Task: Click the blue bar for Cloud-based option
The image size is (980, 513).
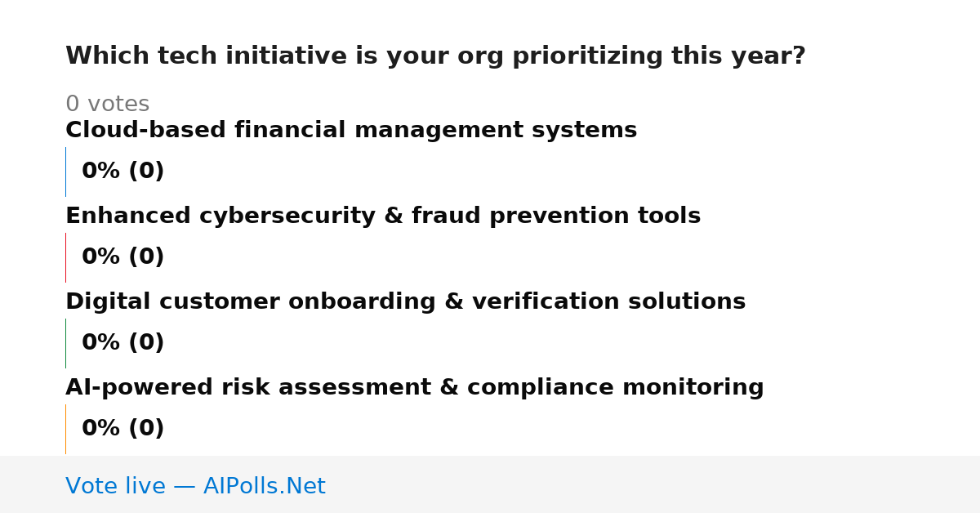Action: [65, 172]
